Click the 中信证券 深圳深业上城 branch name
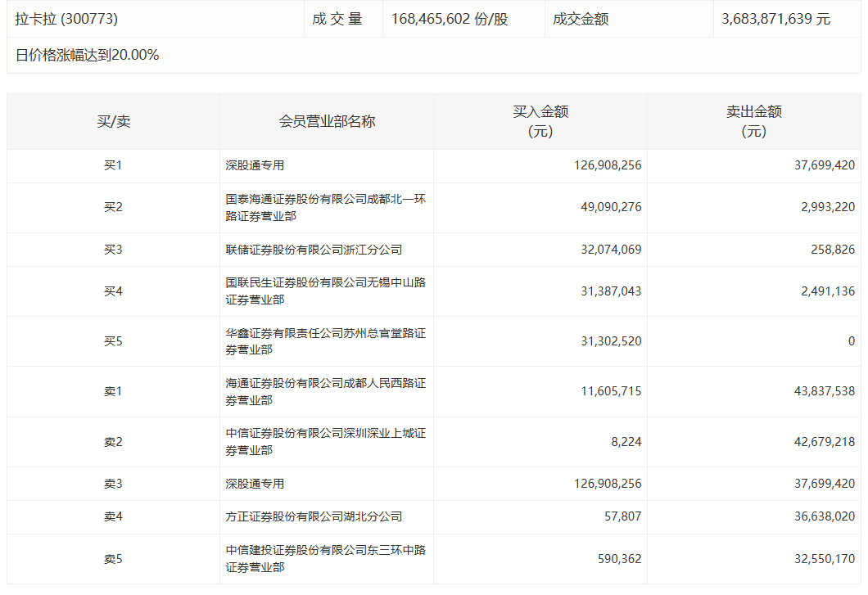Image resolution: width=868 pixels, height=595 pixels. point(325,442)
